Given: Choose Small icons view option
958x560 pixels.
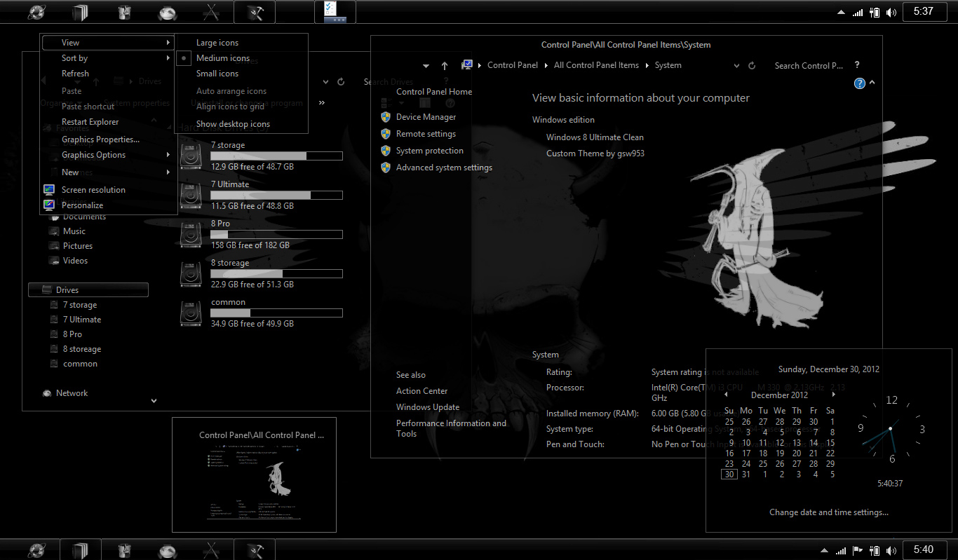Looking at the screenshot, I should tap(217, 74).
